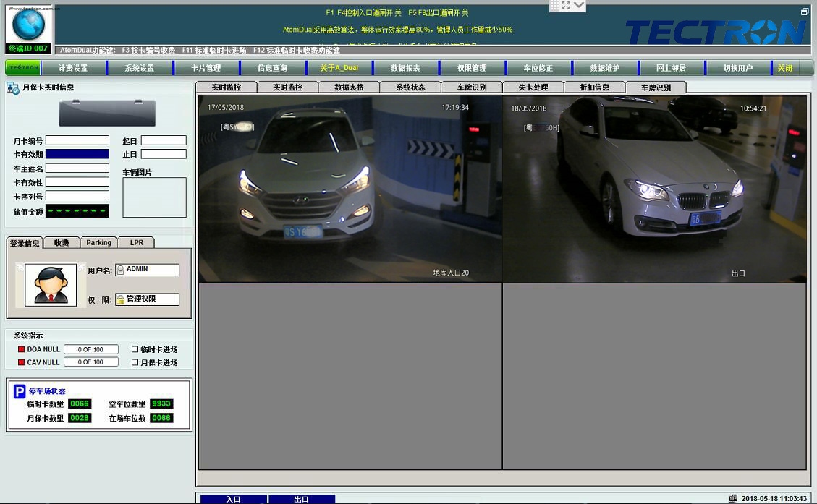Click the fullscreen expand arrows icon
Screen dimensions: 817x504
[x=566, y=5]
